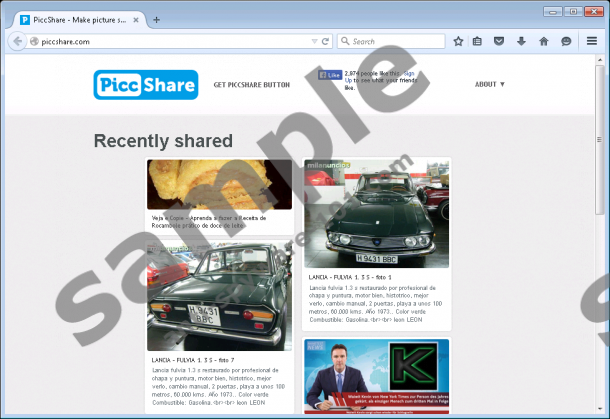Click the Pocket save icon
The width and height of the screenshot is (610, 419).
[x=499, y=41]
